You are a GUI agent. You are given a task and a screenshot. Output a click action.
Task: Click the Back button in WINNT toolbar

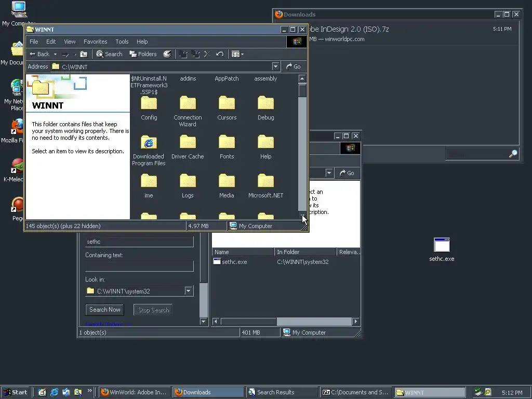[x=39, y=54]
